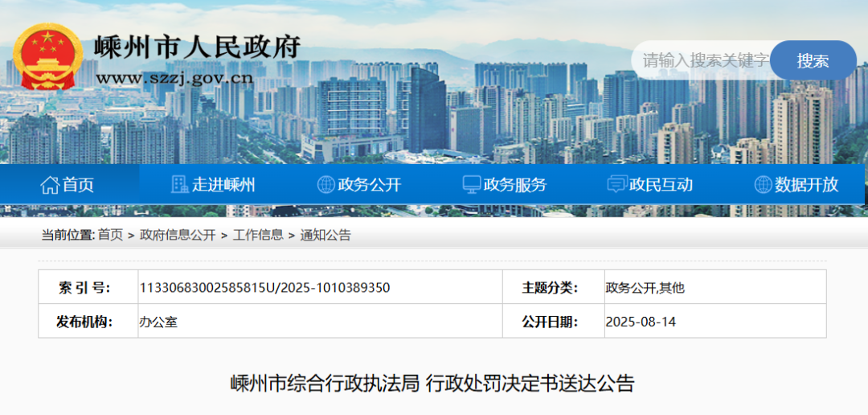
Task: Click the monitor icon beside 政务服务
Action: (472, 185)
